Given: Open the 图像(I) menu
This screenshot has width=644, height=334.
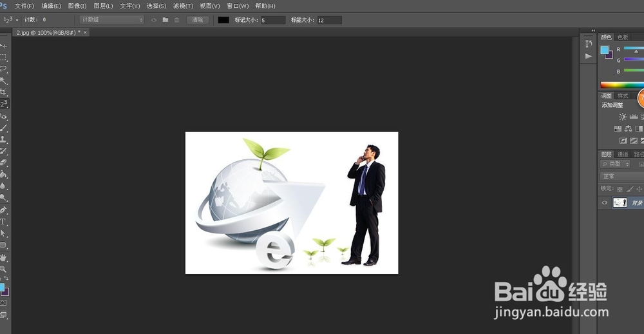Looking at the screenshot, I should [77, 6].
